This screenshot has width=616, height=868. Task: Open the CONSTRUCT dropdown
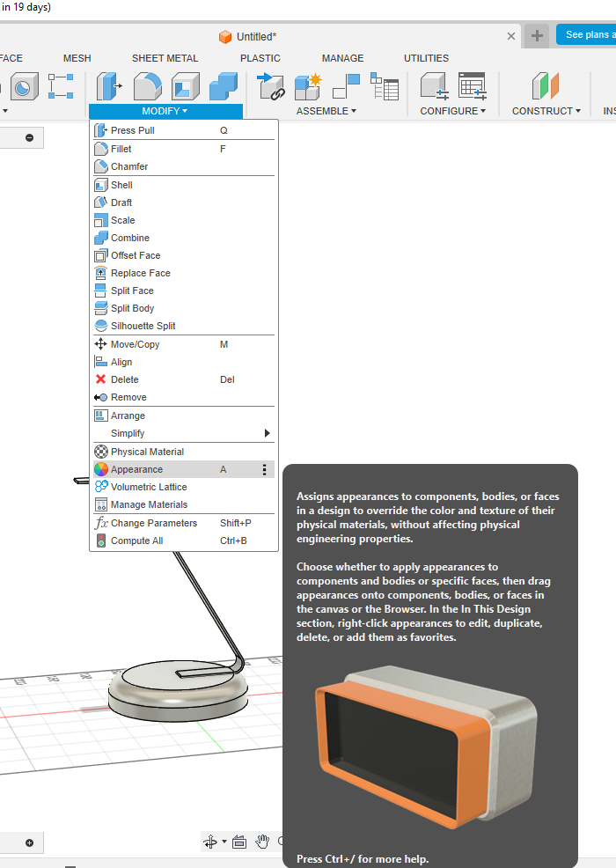(x=546, y=111)
